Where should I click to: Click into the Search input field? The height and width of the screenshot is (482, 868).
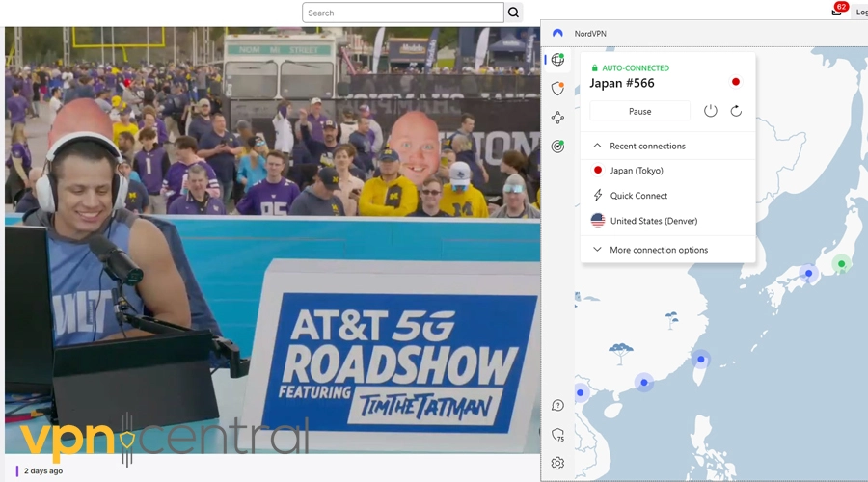(x=402, y=13)
